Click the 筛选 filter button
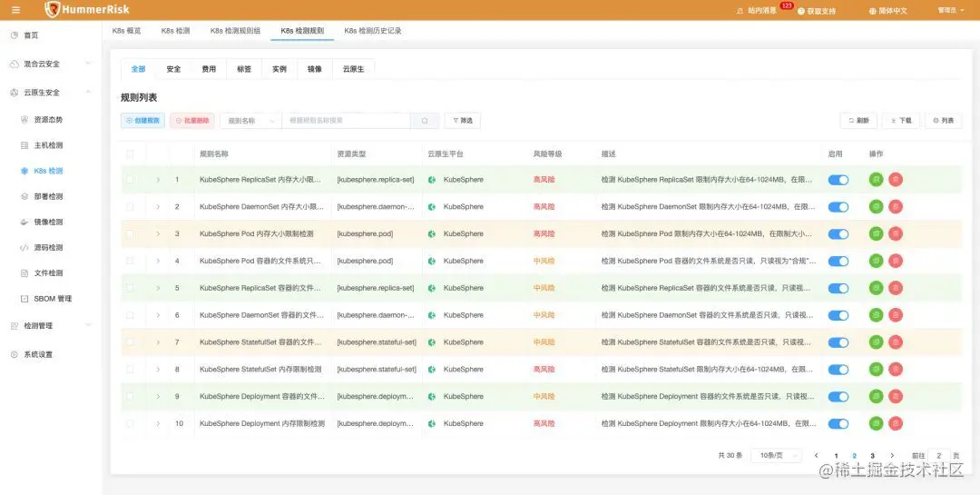The width and height of the screenshot is (980, 495). tap(463, 121)
